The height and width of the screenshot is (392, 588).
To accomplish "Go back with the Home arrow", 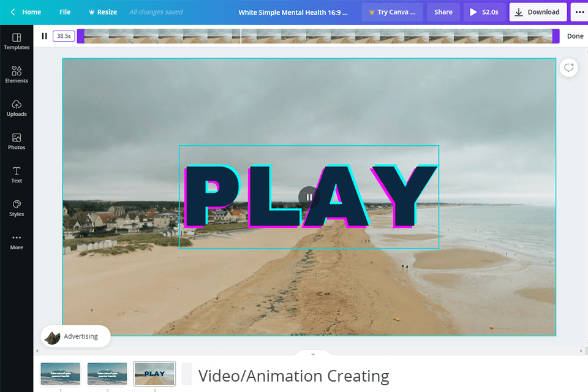I will (13, 12).
